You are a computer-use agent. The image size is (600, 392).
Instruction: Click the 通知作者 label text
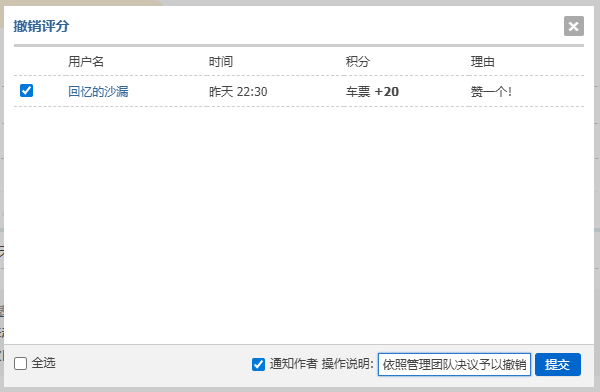click(293, 364)
